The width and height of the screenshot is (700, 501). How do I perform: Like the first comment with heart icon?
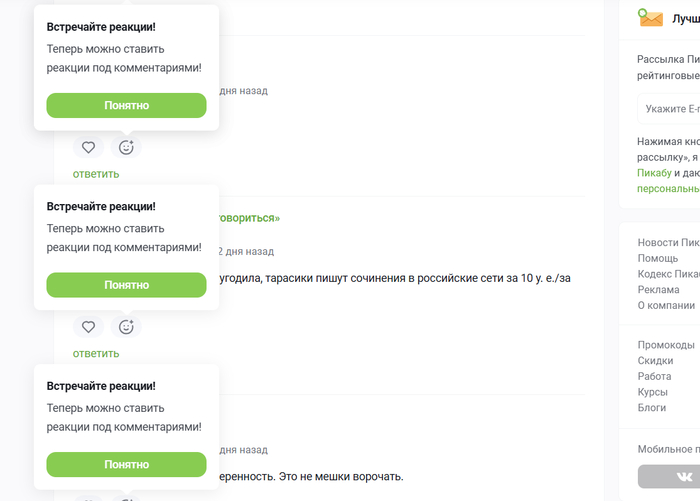click(88, 147)
